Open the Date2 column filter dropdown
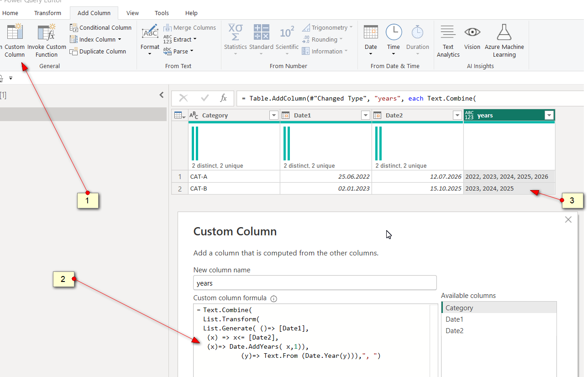This screenshot has height=377, width=588. 457,116
